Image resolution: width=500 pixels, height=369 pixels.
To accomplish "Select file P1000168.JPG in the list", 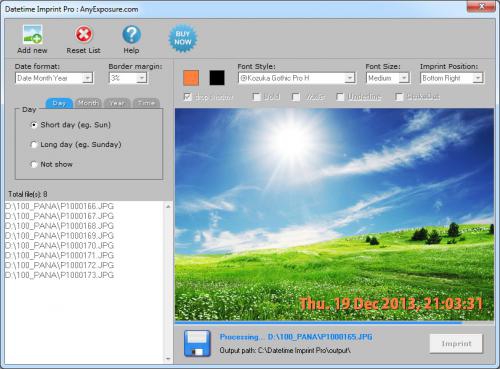I will [60, 226].
